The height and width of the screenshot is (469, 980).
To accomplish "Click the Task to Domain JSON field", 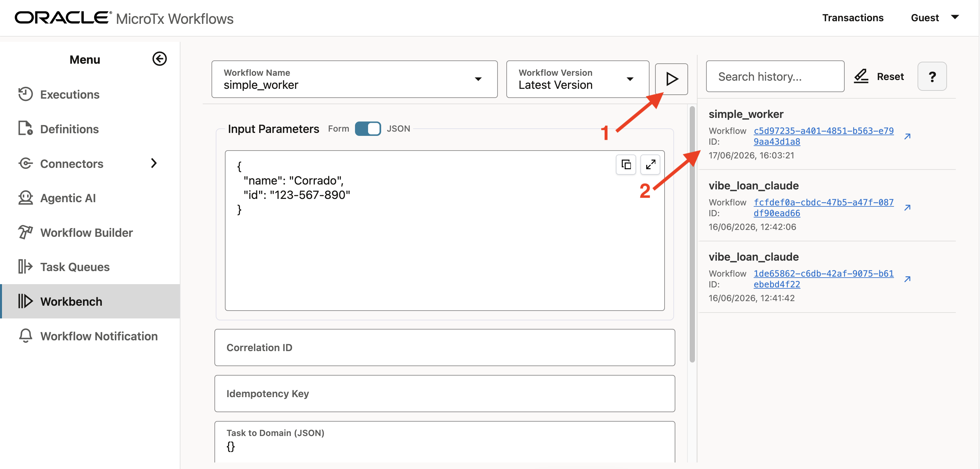I will [445, 442].
